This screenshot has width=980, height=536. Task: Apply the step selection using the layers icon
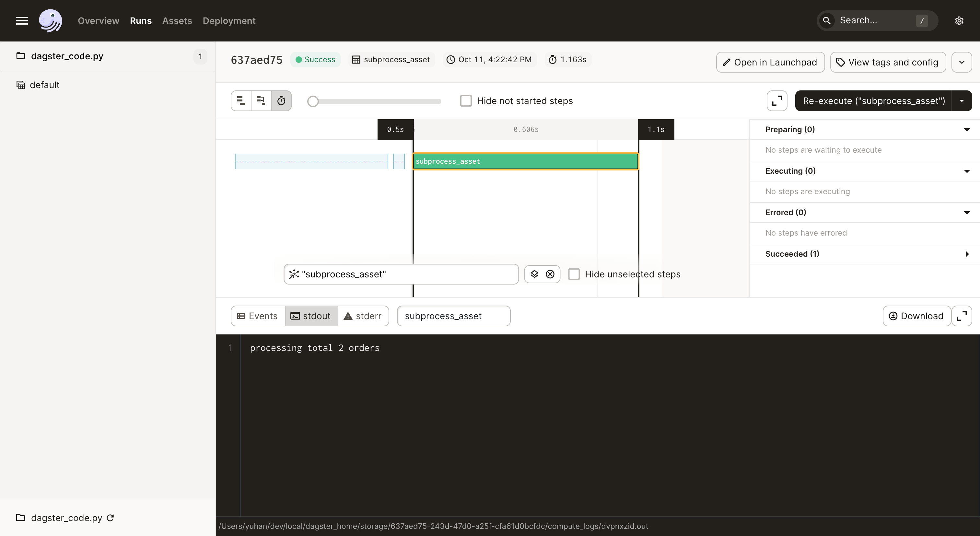tap(534, 274)
